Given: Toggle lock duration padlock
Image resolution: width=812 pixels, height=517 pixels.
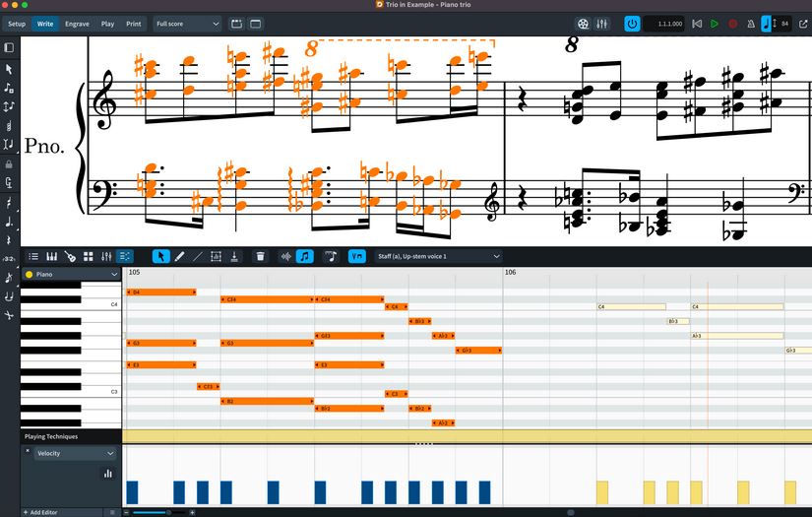Looking at the screenshot, I should [x=9, y=164].
